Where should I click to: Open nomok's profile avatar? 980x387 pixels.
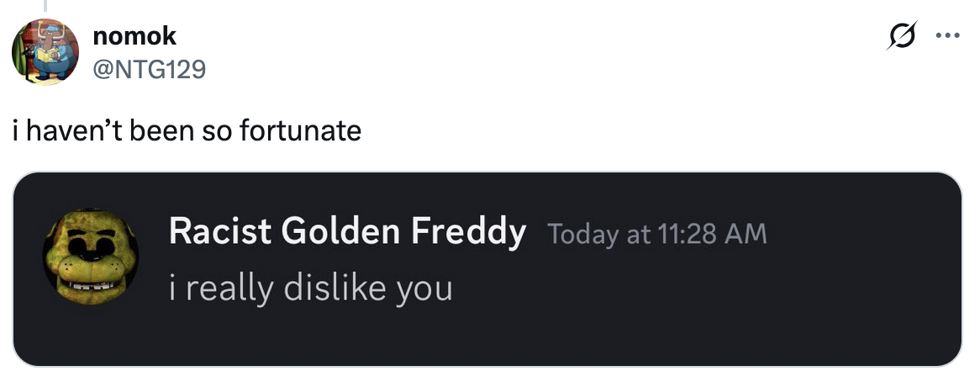click(45, 52)
